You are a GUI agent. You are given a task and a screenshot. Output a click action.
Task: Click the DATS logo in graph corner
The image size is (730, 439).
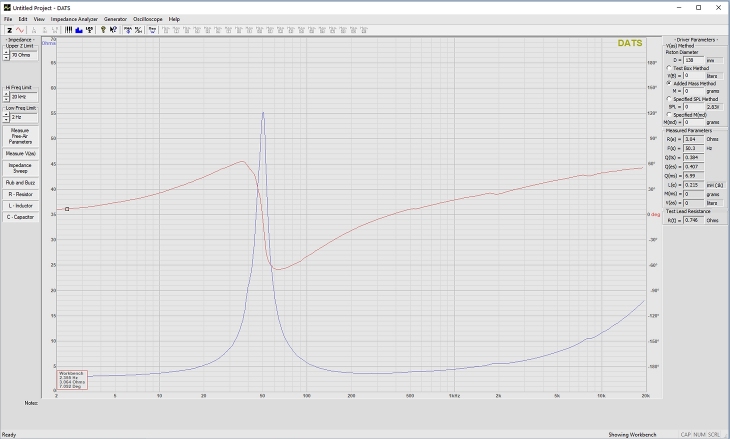click(630, 44)
